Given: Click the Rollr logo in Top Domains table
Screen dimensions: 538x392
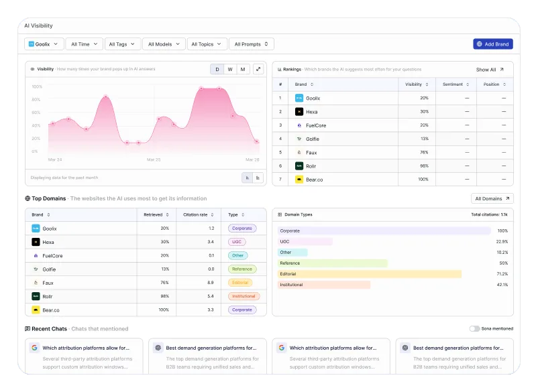Looking at the screenshot, I should coord(36,296).
